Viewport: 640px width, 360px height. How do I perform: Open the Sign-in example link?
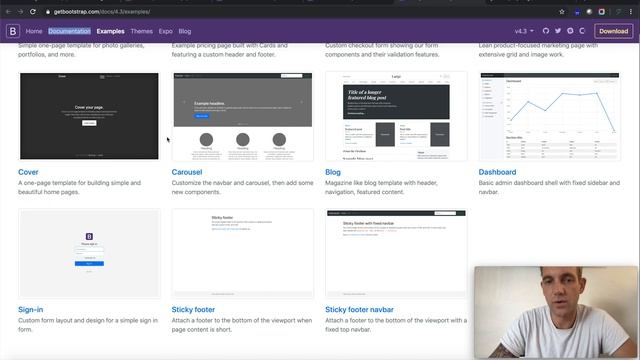click(31, 310)
